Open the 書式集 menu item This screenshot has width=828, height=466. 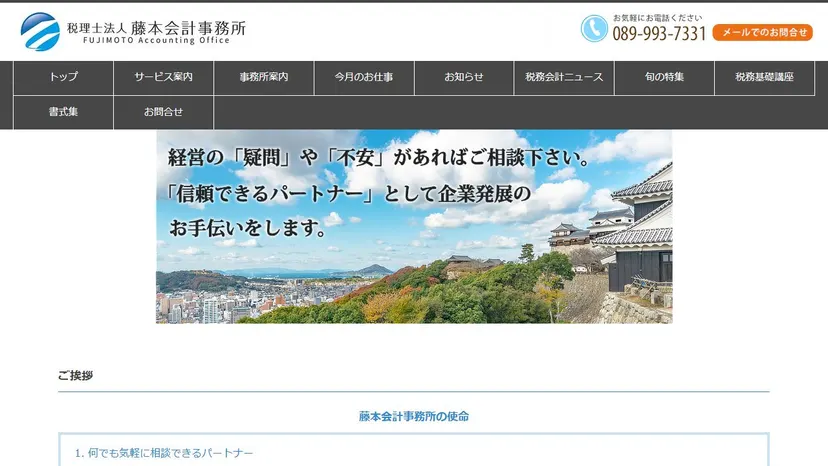(x=63, y=112)
